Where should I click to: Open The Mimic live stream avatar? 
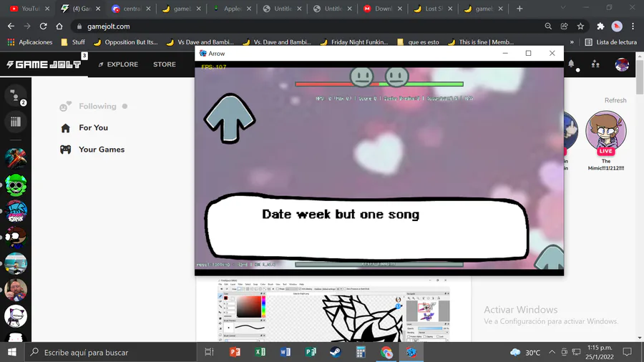point(606,132)
